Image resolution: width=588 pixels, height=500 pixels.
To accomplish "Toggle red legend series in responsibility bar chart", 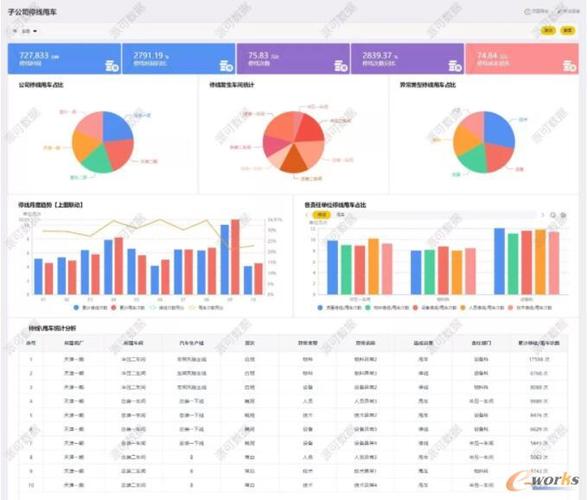I will click(434, 308).
